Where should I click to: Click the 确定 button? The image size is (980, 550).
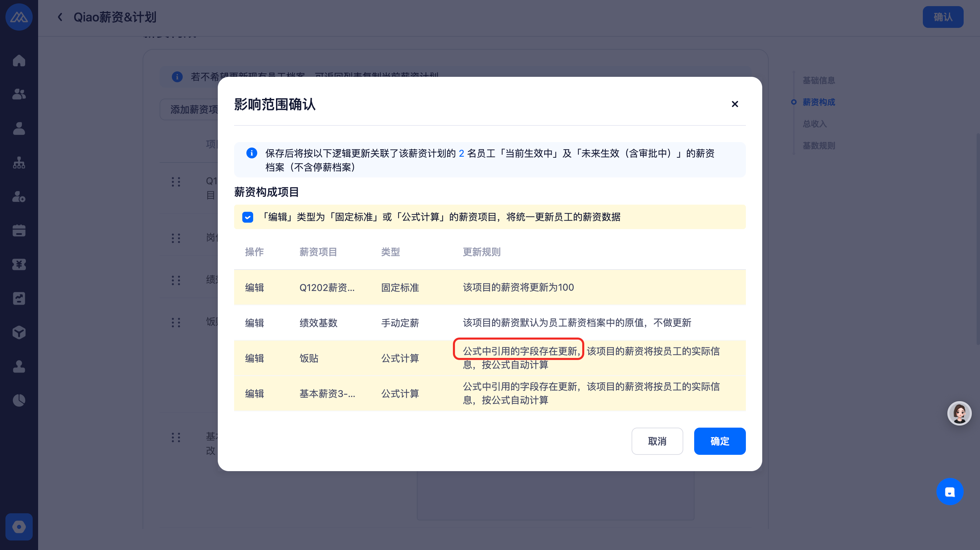point(719,441)
